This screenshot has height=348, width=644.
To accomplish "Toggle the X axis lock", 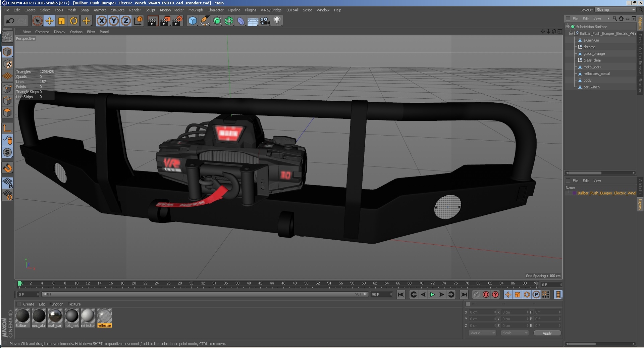I will [101, 21].
